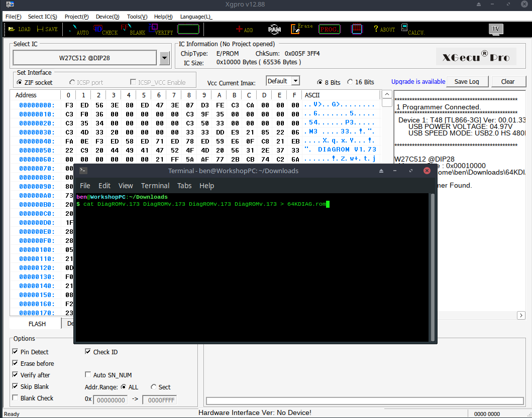Click the Upgrade is available link

[418, 82]
